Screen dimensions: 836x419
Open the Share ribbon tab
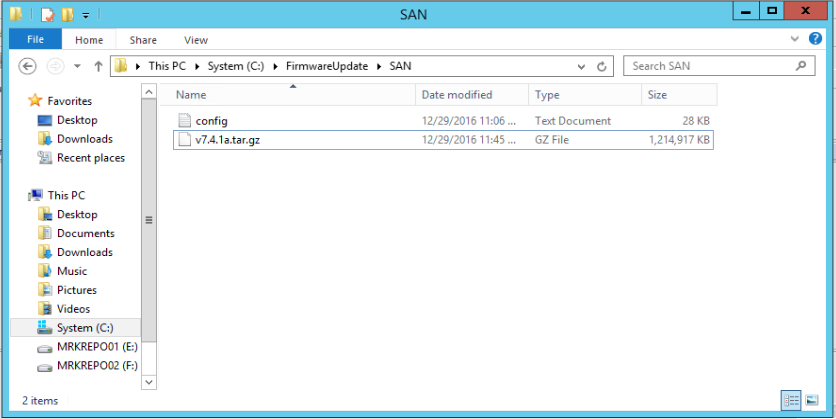[143, 40]
